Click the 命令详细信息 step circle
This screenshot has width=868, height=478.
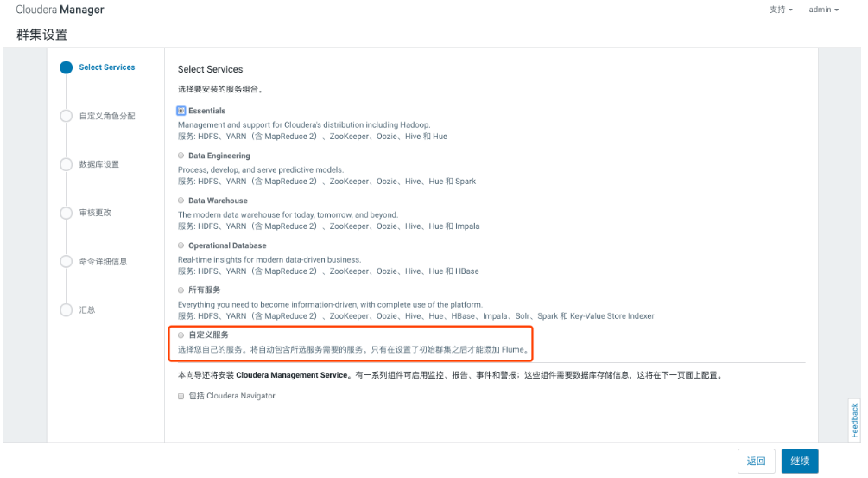click(x=66, y=261)
